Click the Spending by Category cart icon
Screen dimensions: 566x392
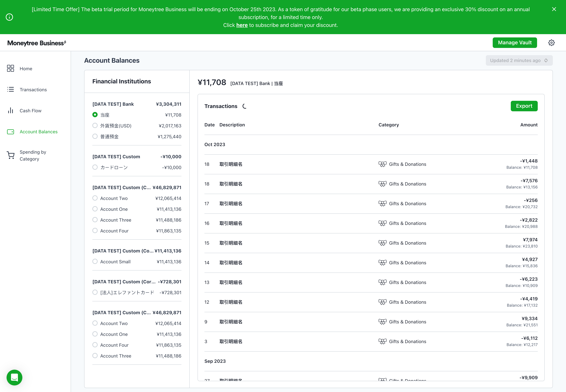point(11,155)
